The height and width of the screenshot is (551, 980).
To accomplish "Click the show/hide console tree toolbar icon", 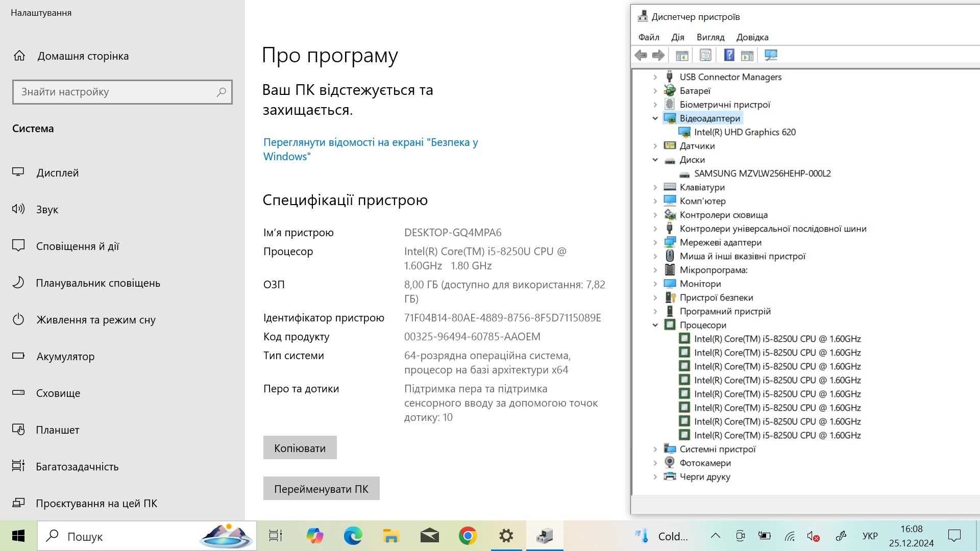I will click(682, 55).
